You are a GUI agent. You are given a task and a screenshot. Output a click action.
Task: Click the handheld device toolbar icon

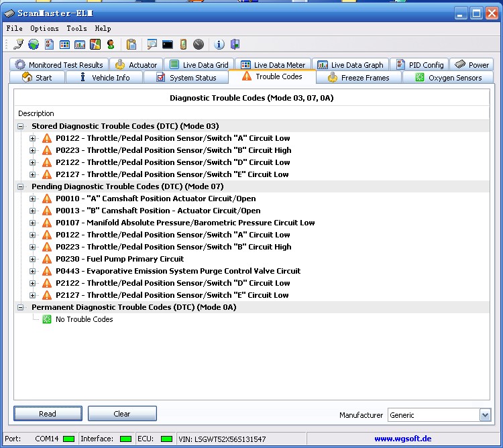pyautogui.click(x=183, y=44)
